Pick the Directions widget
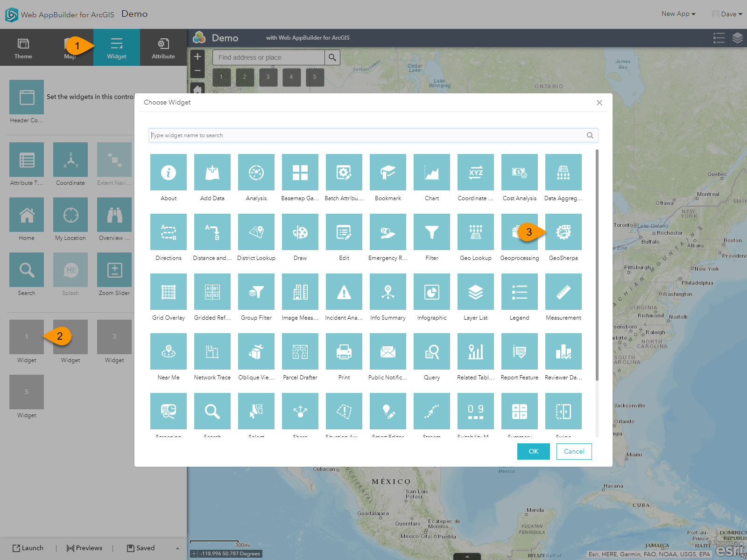Viewport: 747px width, 560px height. 169,232
